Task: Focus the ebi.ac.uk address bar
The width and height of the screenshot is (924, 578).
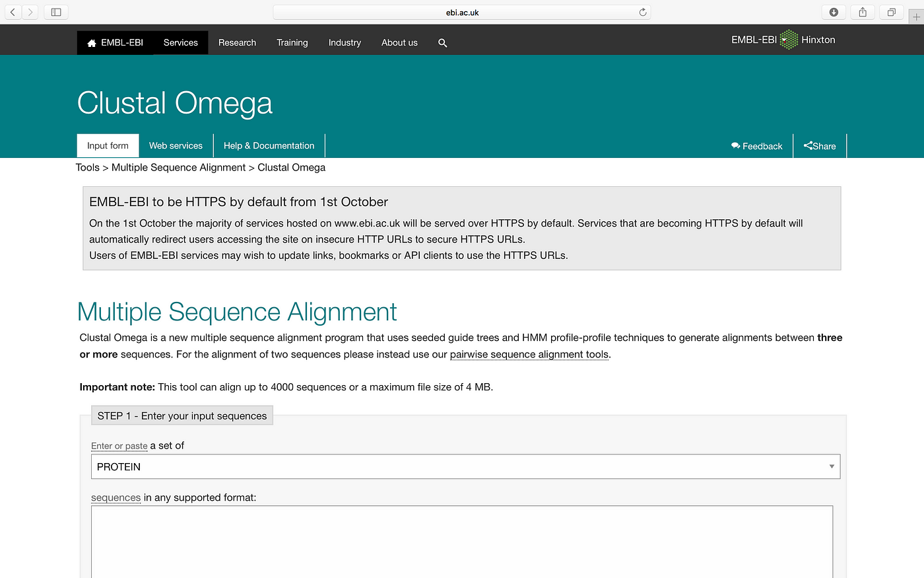Action: (462, 12)
